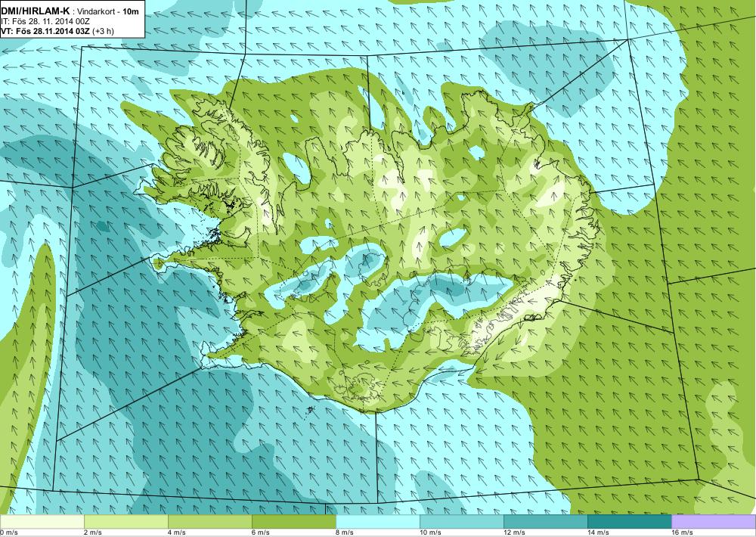The height and width of the screenshot is (537, 756).
Task: Click the dark teal 14–16 m/s legend swatch
Action: [x=629, y=522]
